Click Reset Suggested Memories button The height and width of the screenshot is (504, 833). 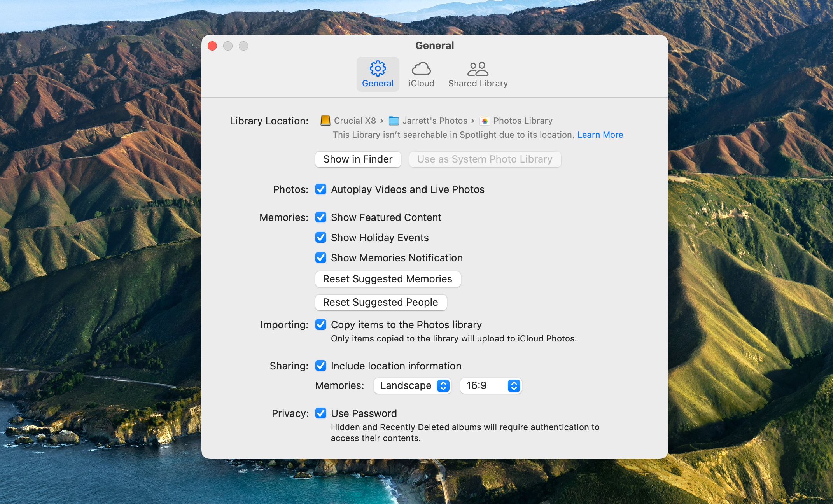[387, 278]
